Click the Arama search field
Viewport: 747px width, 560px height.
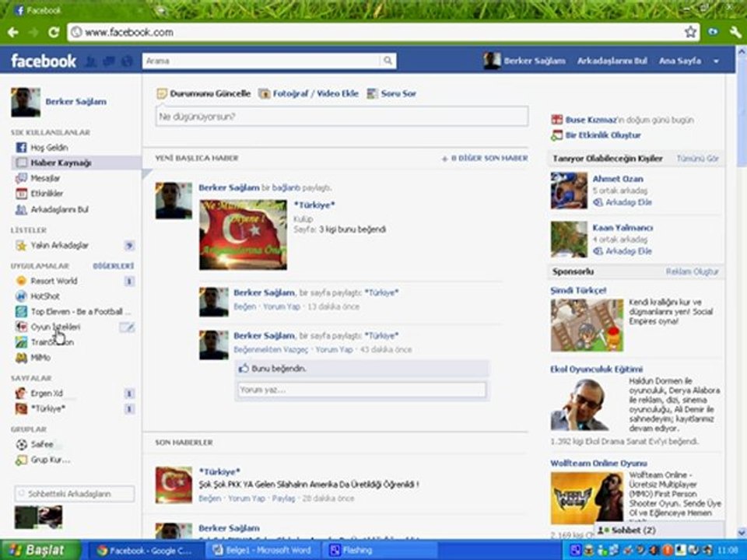pyautogui.click(x=261, y=61)
